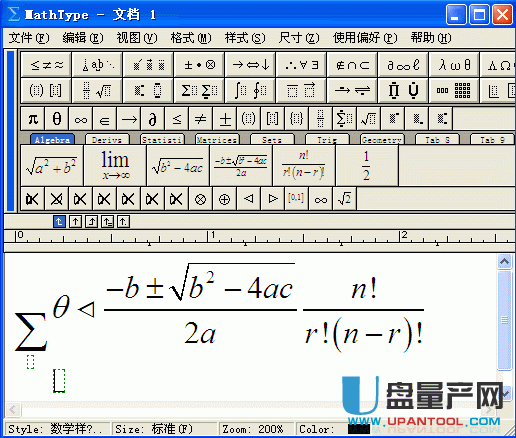
Task: Switch to the Matrices tab
Action: click(x=217, y=140)
